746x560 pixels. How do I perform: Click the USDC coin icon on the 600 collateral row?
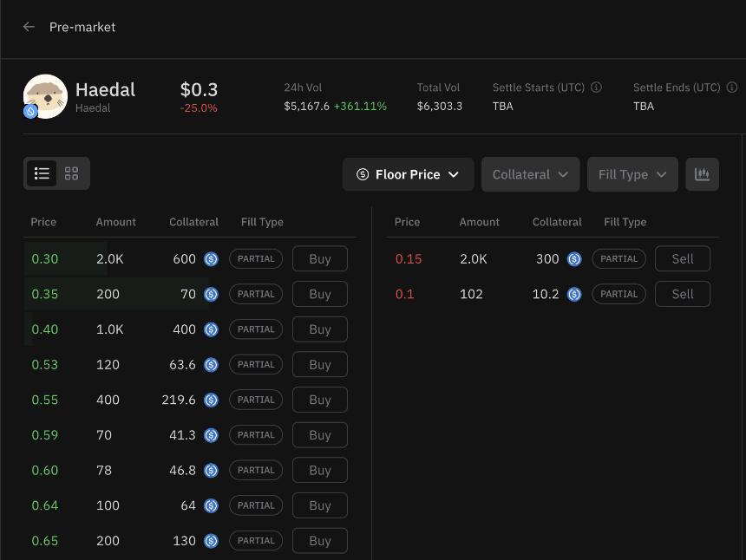click(210, 258)
